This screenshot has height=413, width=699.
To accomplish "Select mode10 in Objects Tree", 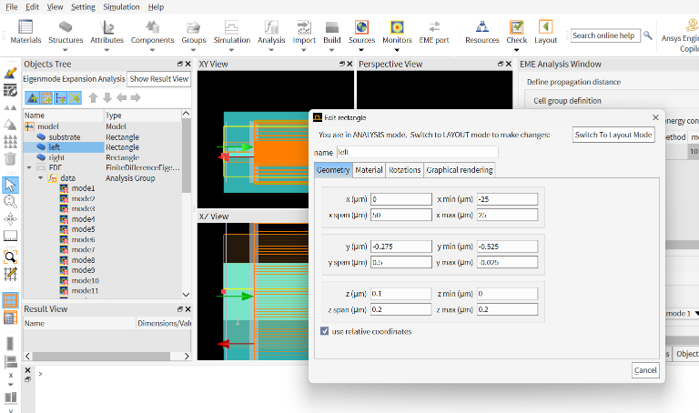I will (85, 281).
